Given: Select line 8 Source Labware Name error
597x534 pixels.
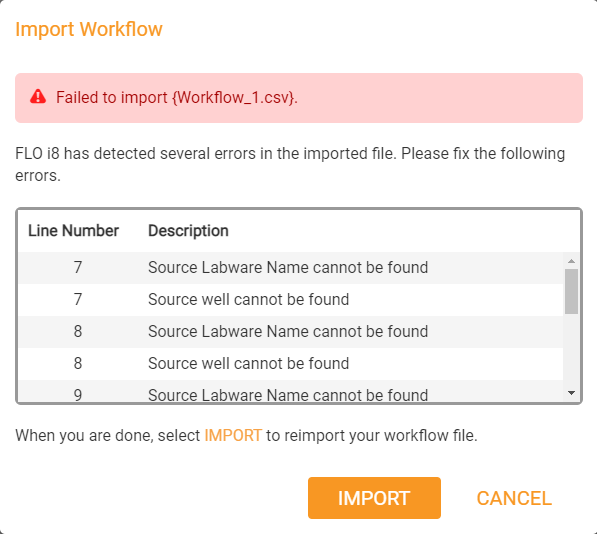Looking at the screenshot, I should click(x=291, y=332).
